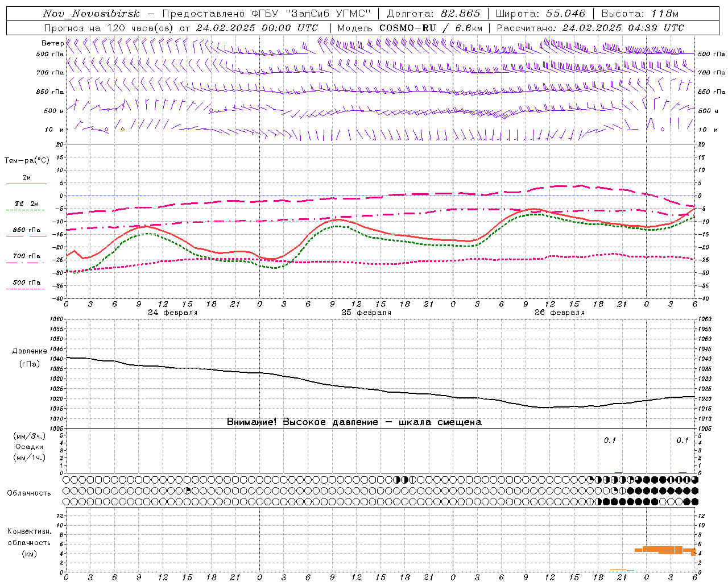728x582 pixels.
Task: Select the "Высота: 118м" elevation text
Action: click(640, 14)
